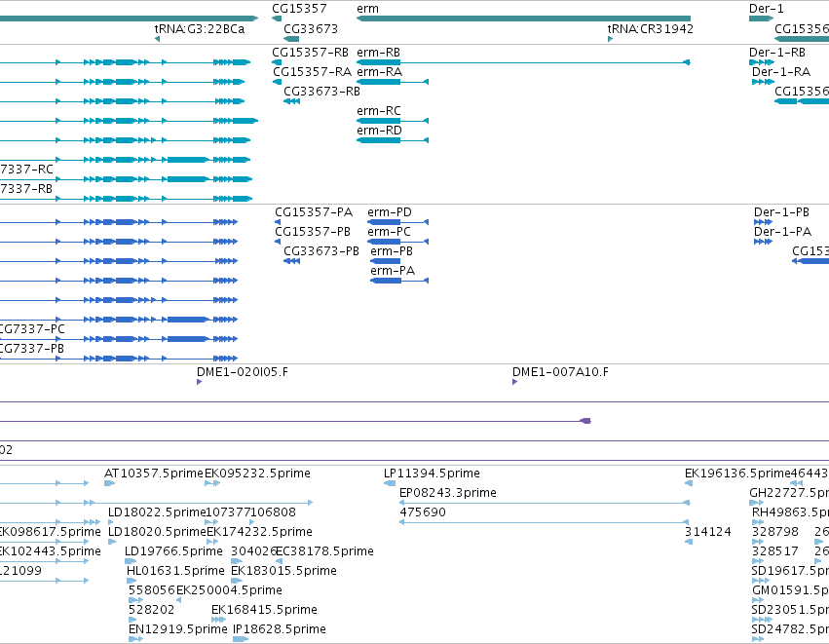Screen dimensions: 829x644
Task: Select protein erm-PD
Action: [397, 222]
